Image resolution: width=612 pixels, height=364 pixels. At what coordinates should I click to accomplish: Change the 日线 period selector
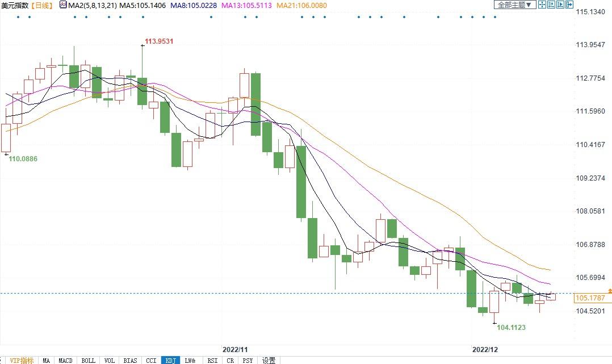(42, 5)
